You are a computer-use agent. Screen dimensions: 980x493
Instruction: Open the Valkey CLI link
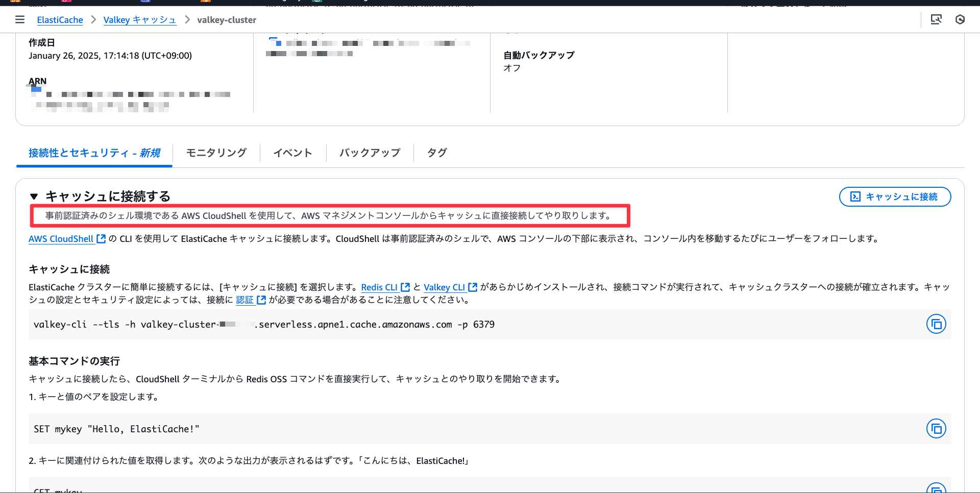coord(444,287)
